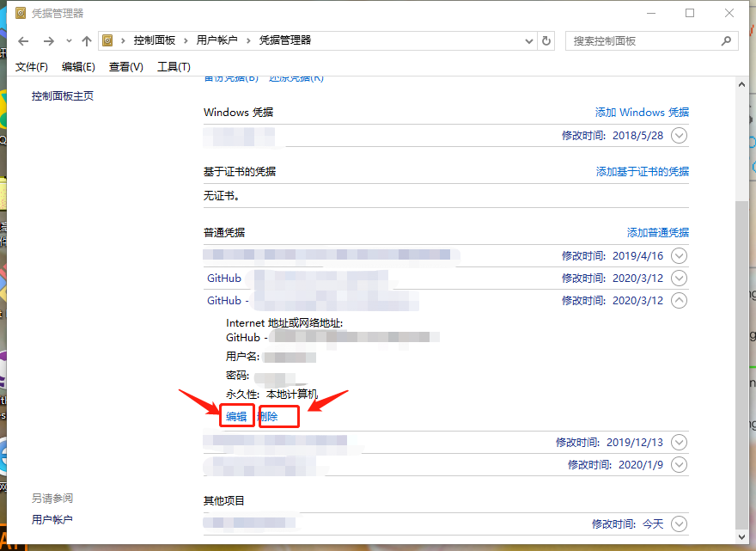Go forward with the forward arrow
Viewport: 756px width, 551px height.
point(48,41)
